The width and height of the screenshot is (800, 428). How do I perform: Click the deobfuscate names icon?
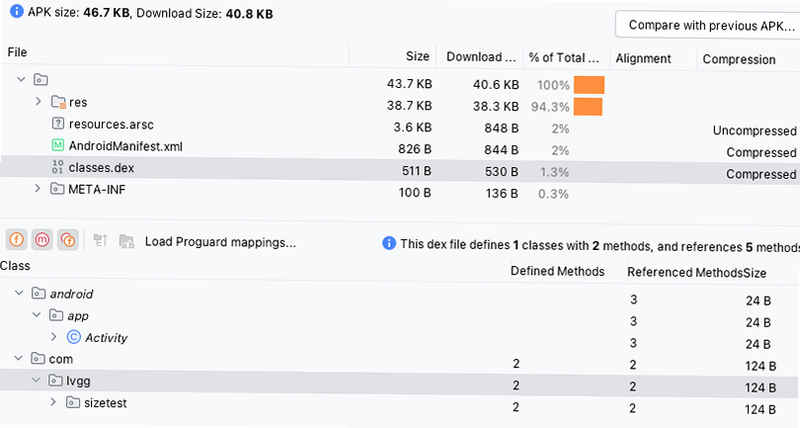(101, 240)
